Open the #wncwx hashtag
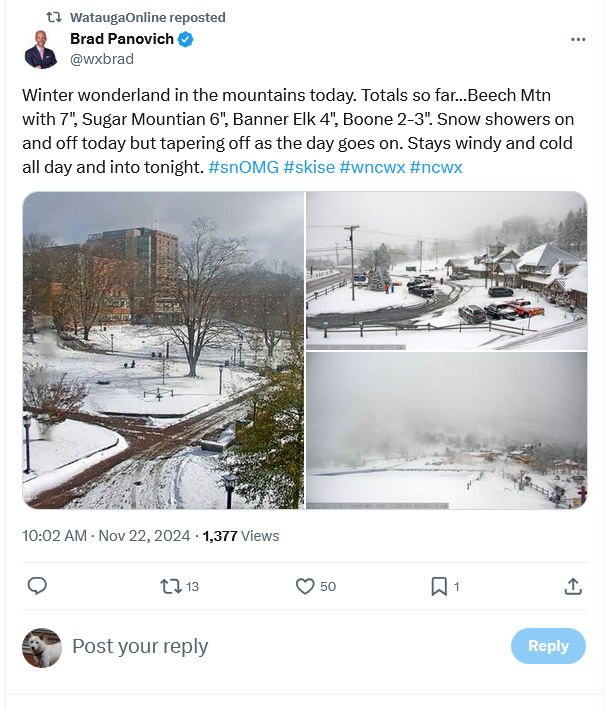Viewport: 605px width, 709px height. (x=372, y=167)
